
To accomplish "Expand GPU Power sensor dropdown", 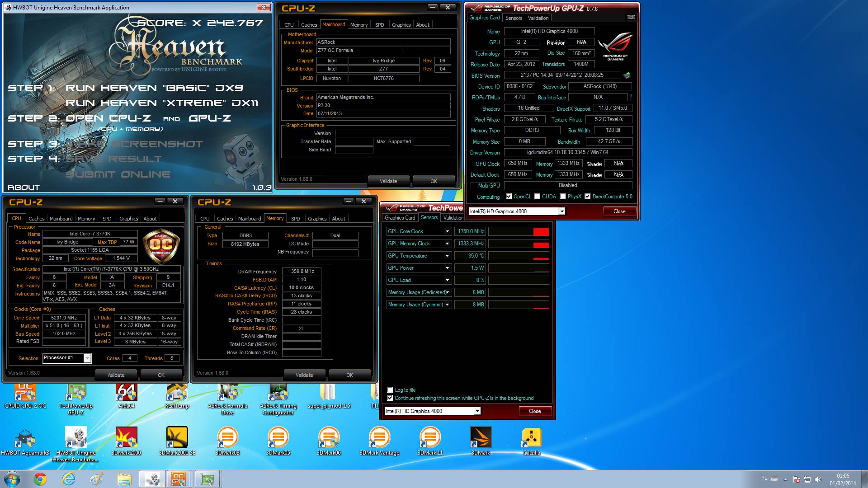I will coord(447,268).
